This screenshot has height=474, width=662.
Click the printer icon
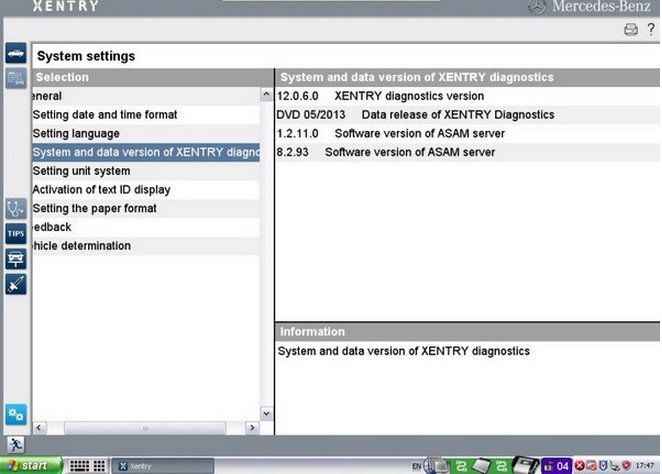pyautogui.click(x=631, y=30)
